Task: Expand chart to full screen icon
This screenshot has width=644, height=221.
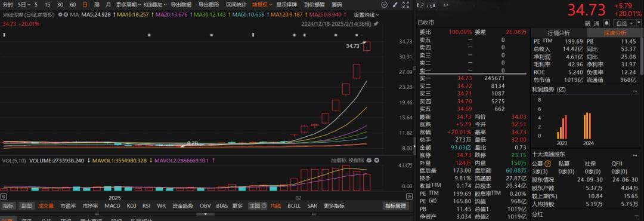Action: click(405, 5)
